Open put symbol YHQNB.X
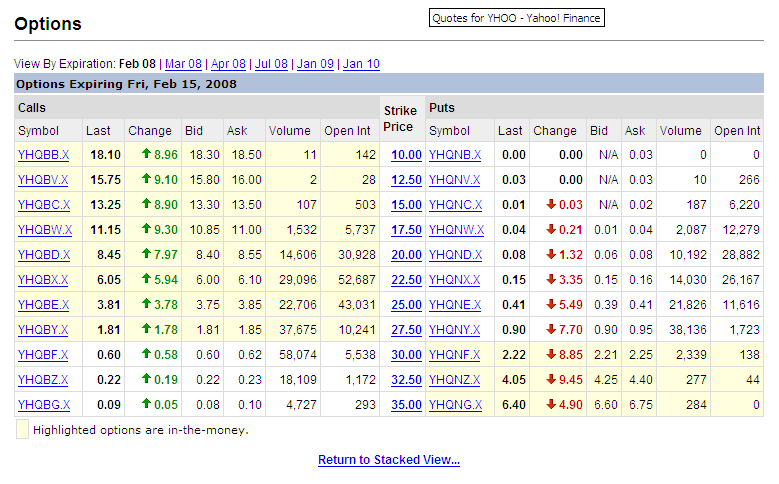779x484 pixels. click(455, 155)
